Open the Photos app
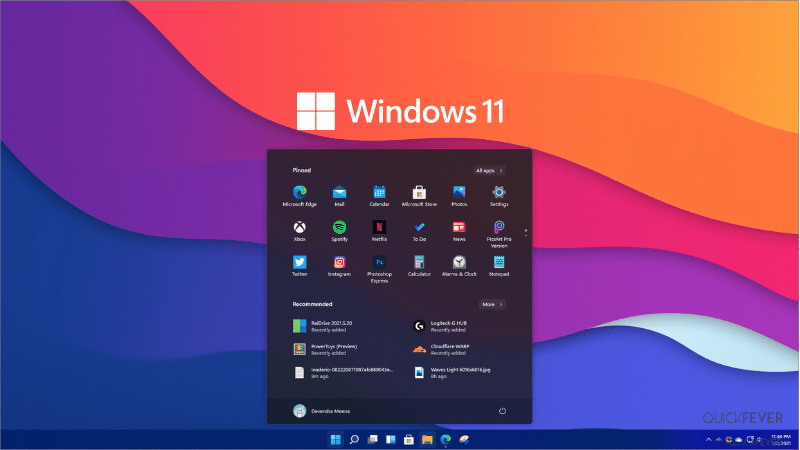 coord(459,196)
